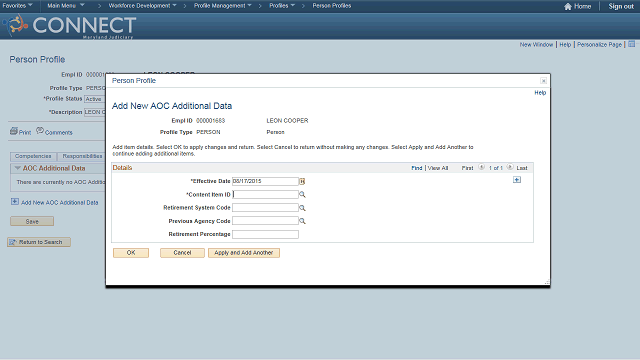Viewport: 640px width, 360px height.
Task: Click the View All link in Details header
Action: tap(438, 168)
